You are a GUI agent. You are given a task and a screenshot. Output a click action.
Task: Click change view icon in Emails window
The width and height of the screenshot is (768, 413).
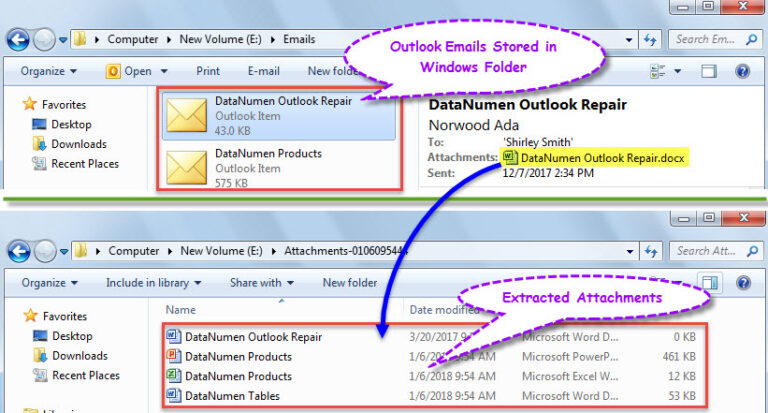(658, 72)
